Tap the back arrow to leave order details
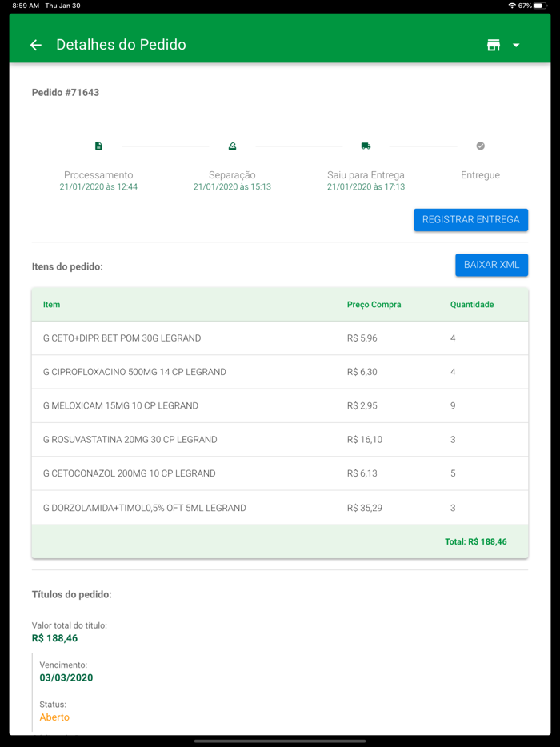 35,46
